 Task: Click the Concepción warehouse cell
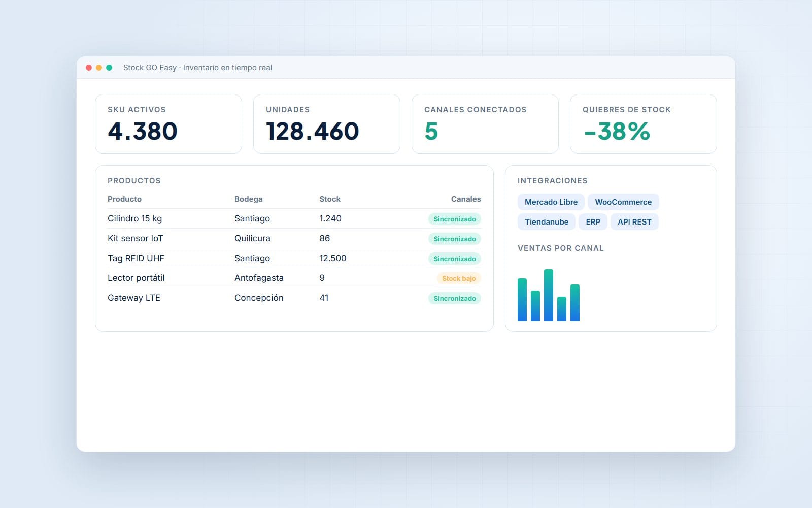(x=259, y=298)
